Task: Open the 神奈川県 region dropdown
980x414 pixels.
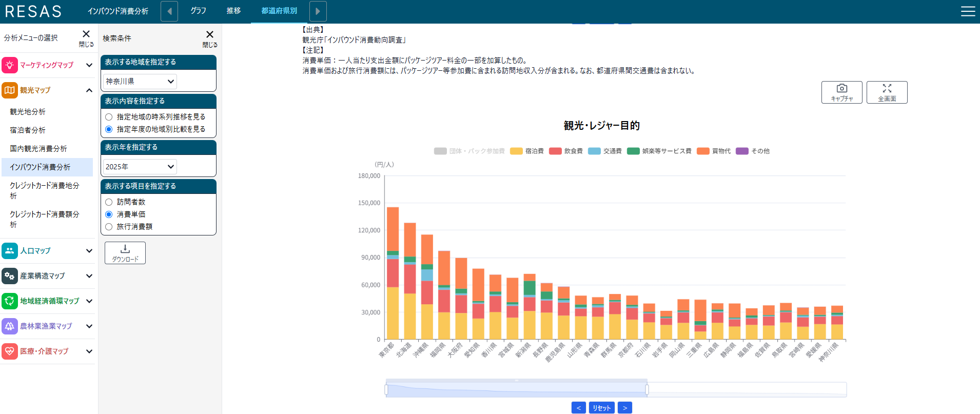Action: click(x=140, y=82)
